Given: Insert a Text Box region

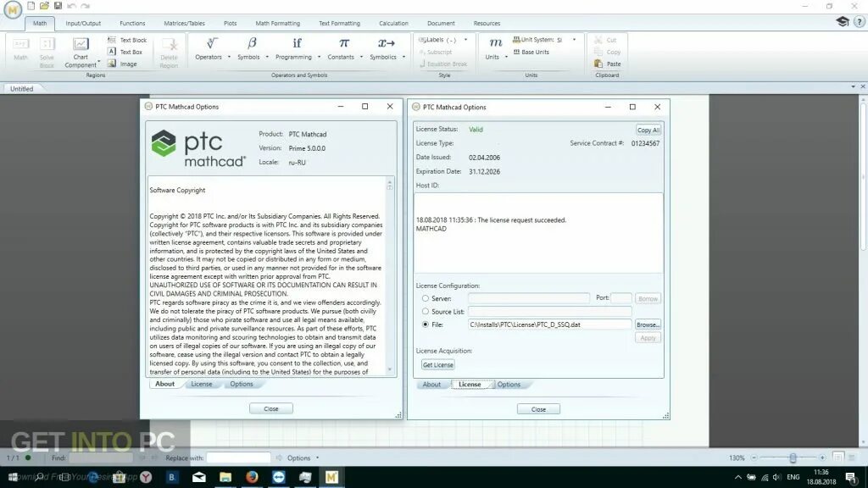Looking at the screenshot, I should point(125,52).
